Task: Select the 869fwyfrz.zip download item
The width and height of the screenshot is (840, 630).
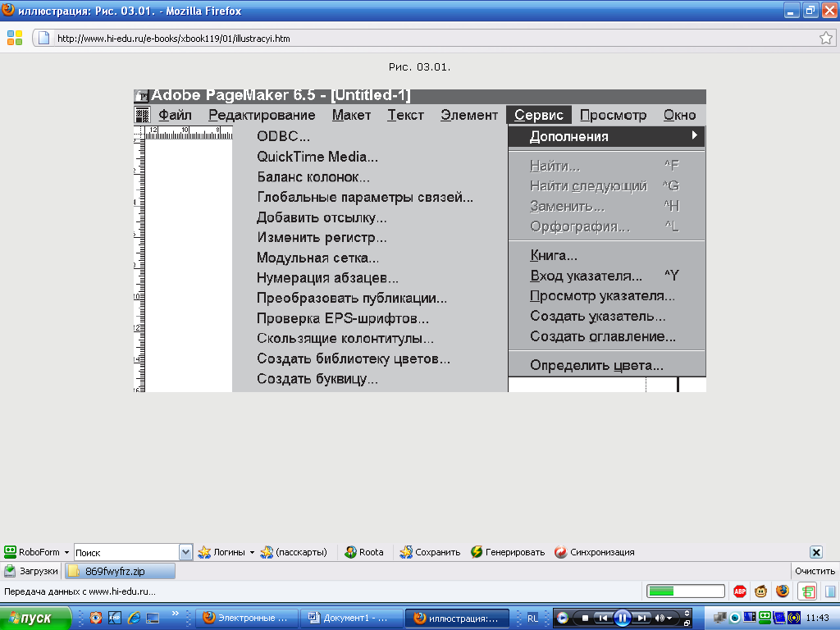Action: [x=120, y=571]
